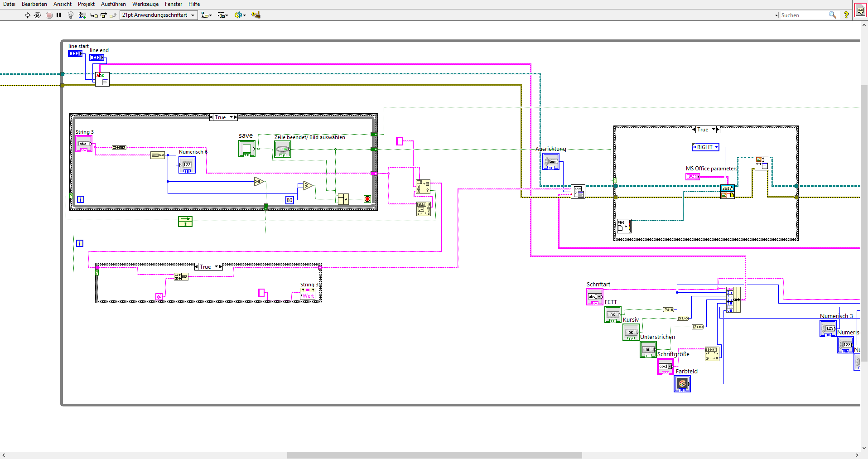Click the MS Office parameters constant
Viewport: 868px width, 459px height.
(x=693, y=177)
